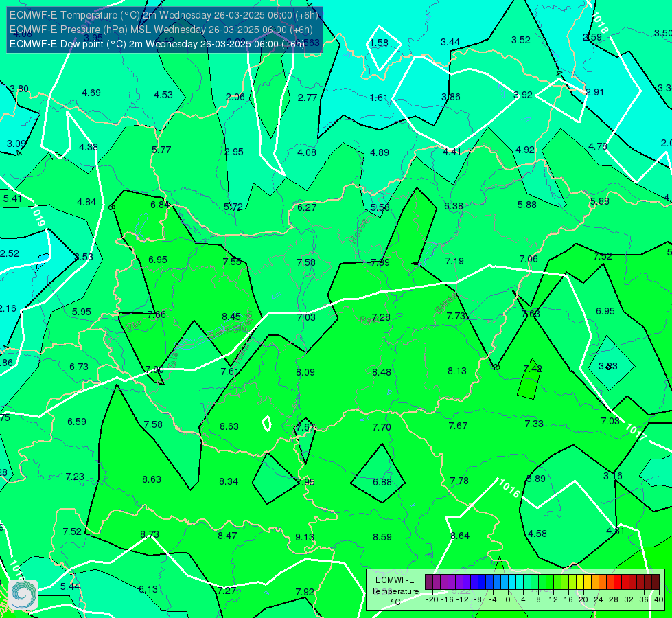Click the temperature value 4.53
The height and width of the screenshot is (618, 672).
click(163, 95)
